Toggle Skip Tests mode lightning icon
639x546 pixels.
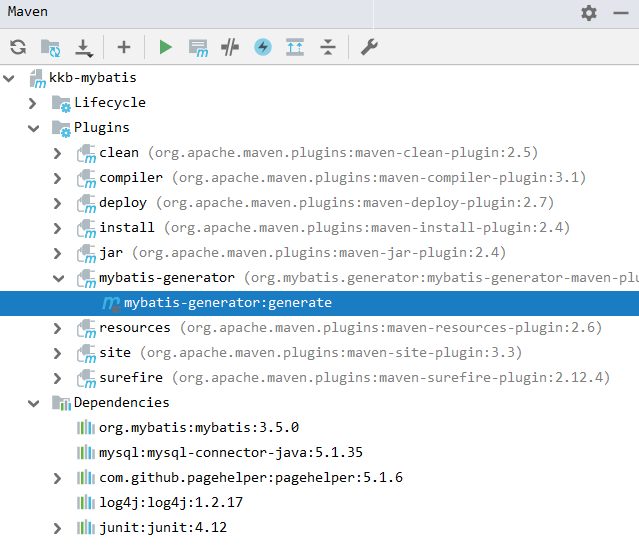tap(262, 47)
